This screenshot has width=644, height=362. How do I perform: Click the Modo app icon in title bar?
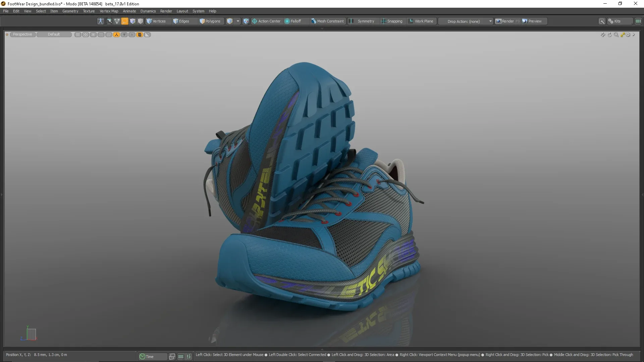click(x=3, y=4)
